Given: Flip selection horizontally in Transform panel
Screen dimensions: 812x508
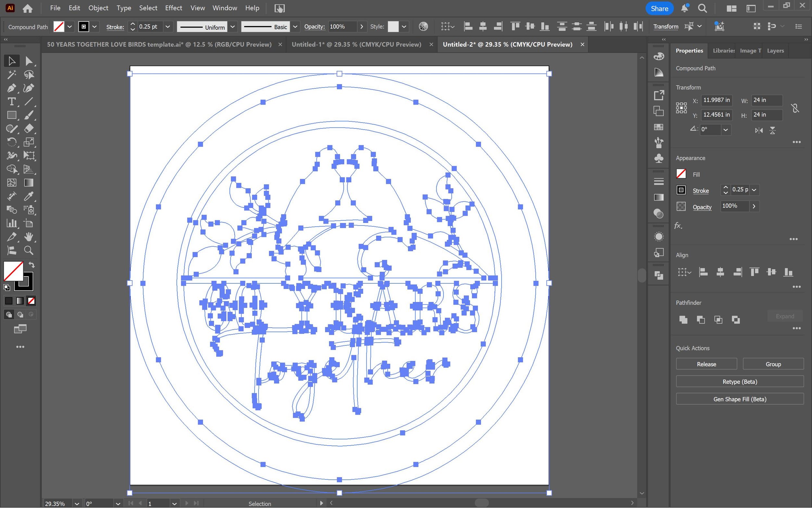Looking at the screenshot, I should click(759, 130).
